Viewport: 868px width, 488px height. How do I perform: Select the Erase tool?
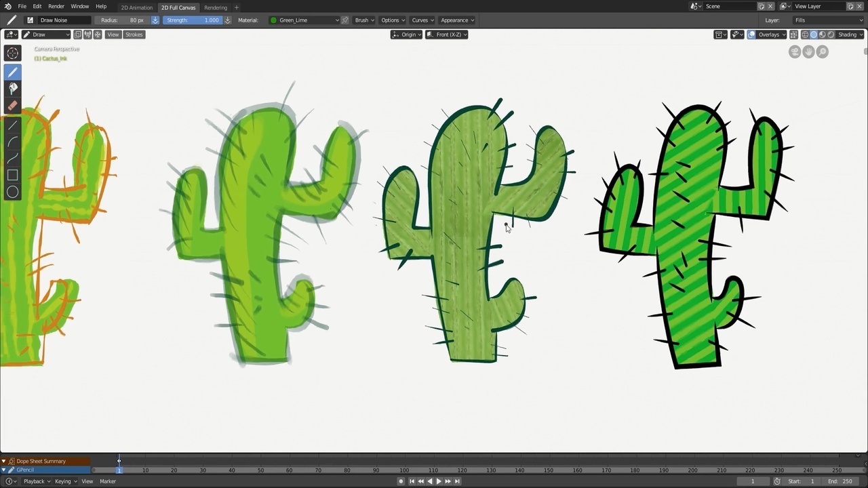pos(12,106)
